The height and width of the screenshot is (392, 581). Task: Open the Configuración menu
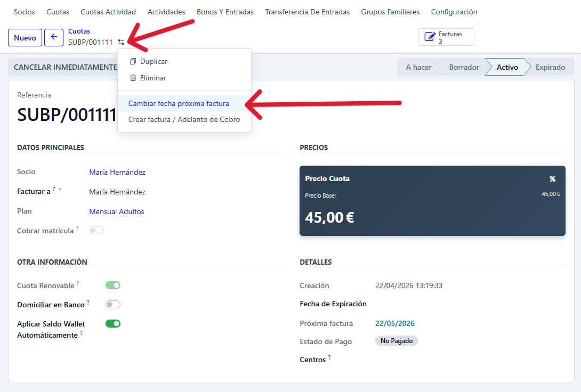(454, 12)
